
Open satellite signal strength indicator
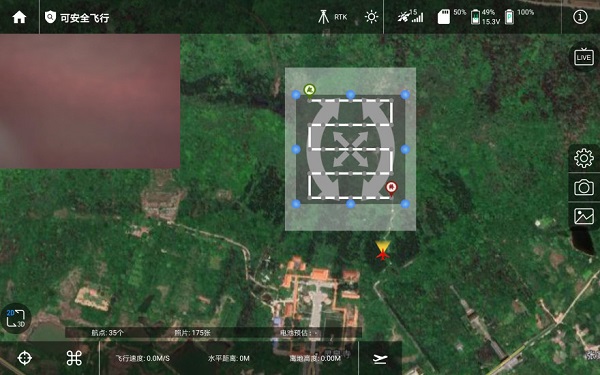pos(410,16)
